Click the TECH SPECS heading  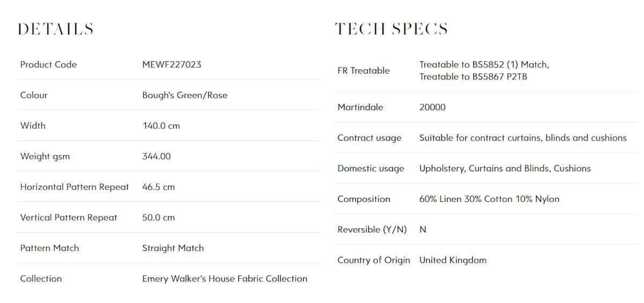point(391,29)
